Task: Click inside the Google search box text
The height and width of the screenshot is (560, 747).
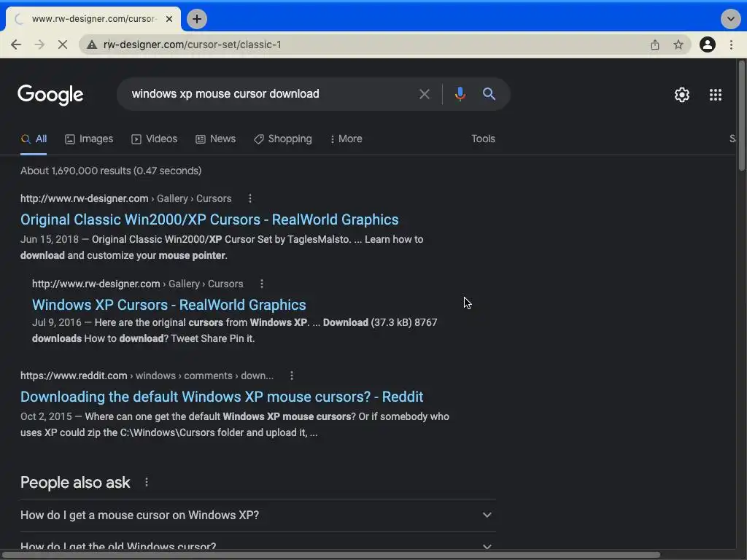Action: point(225,94)
